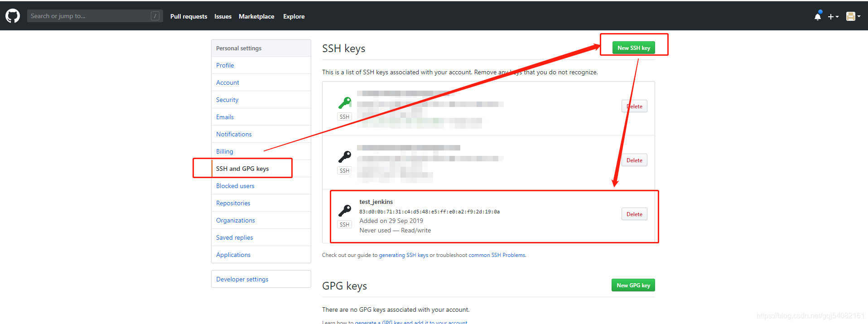This screenshot has width=868, height=324.
Task: Click the test_jenkins key title
Action: [x=376, y=202]
